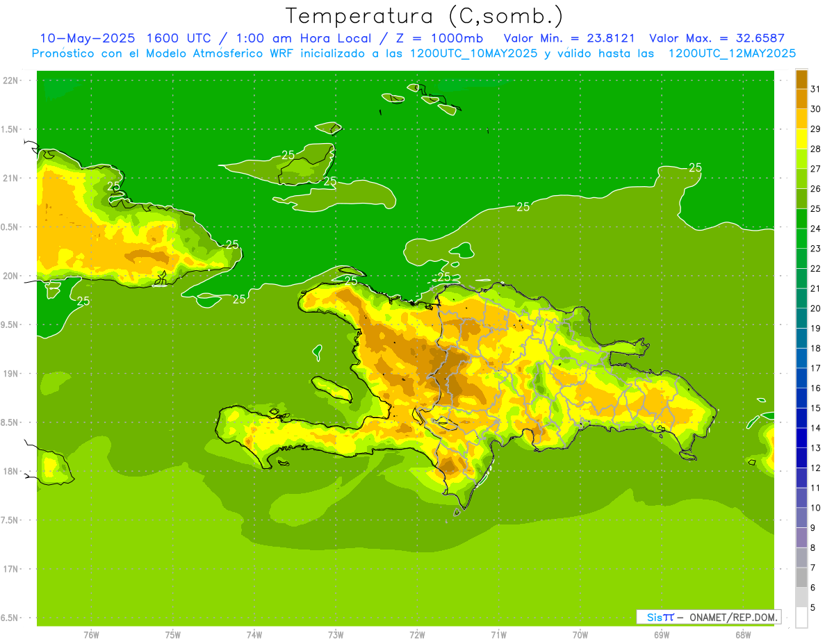Pick the white swatch below 5 on scale
Screen dimensions: 834x644
pyautogui.click(x=801, y=618)
